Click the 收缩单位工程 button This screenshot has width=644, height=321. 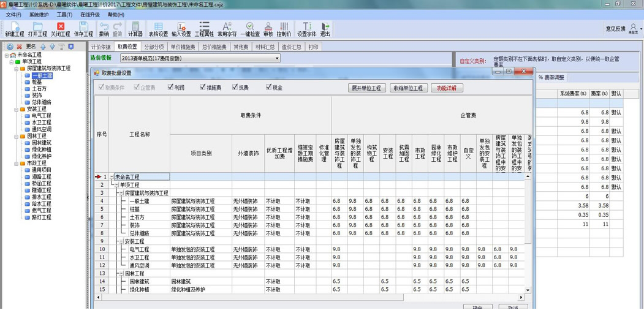click(409, 88)
